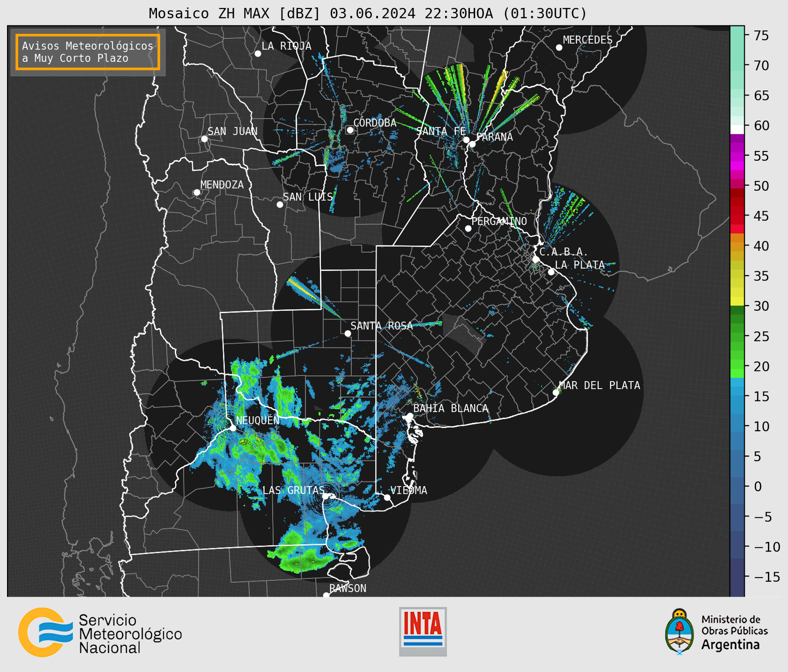The image size is (788, 672).
Task: Click the Avisos Meteorológicos a Muy Corto Plazo box
Action: 88,52
